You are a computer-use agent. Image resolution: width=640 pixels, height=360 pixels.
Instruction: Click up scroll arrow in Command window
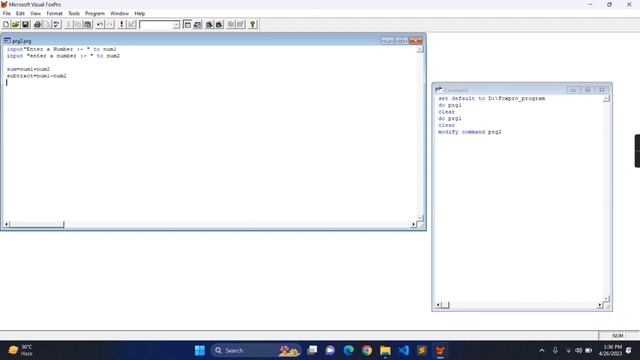tap(606, 98)
